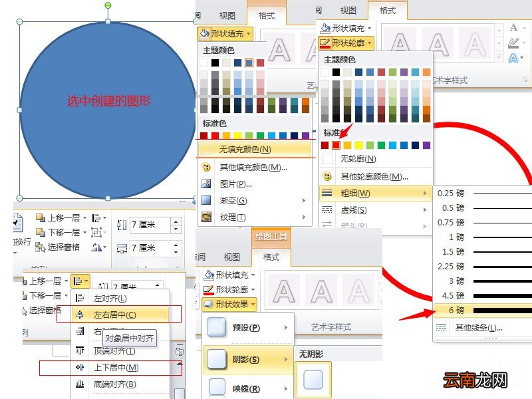Pick the 0.75 磅 line weight
532x399 pixels.
(x=483, y=223)
